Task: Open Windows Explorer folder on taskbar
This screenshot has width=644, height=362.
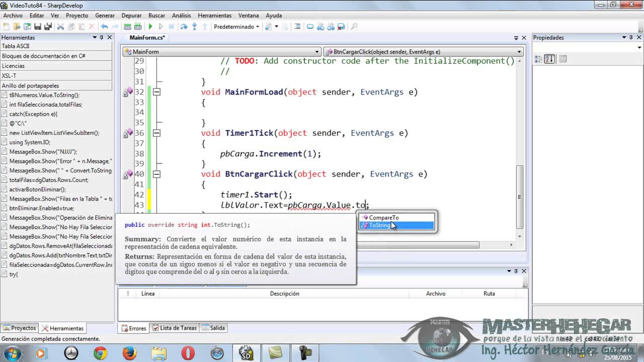Action: [159, 353]
